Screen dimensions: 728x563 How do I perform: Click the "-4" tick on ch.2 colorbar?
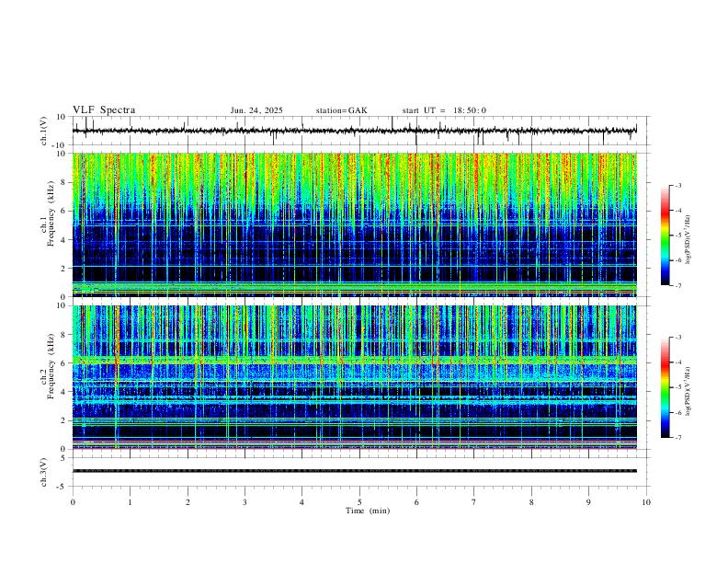(677, 362)
